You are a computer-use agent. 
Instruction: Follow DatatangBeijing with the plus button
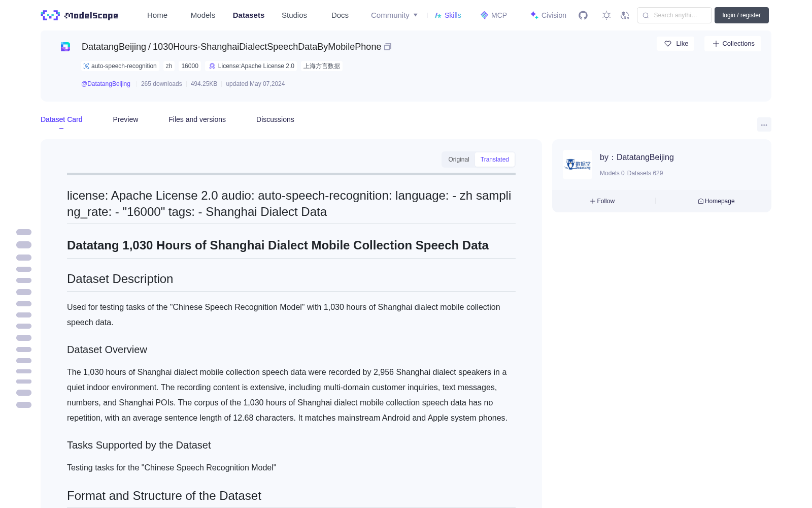[602, 201]
